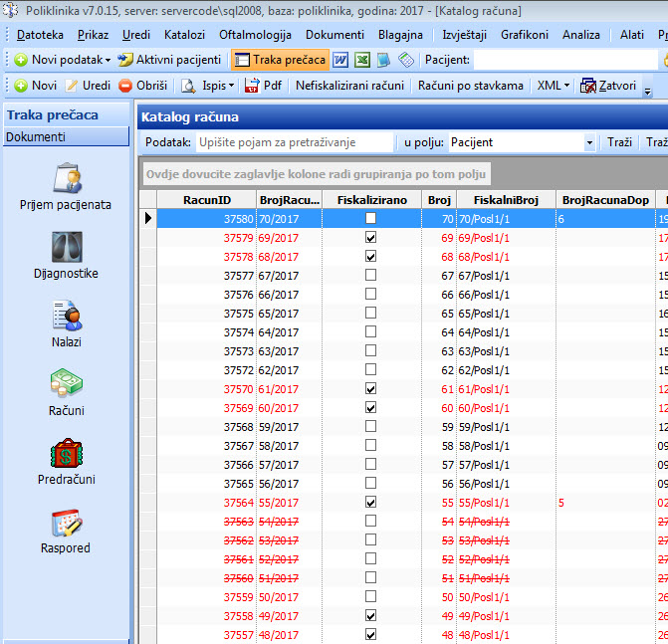Open the XML dropdown in toolbar

tap(553, 86)
